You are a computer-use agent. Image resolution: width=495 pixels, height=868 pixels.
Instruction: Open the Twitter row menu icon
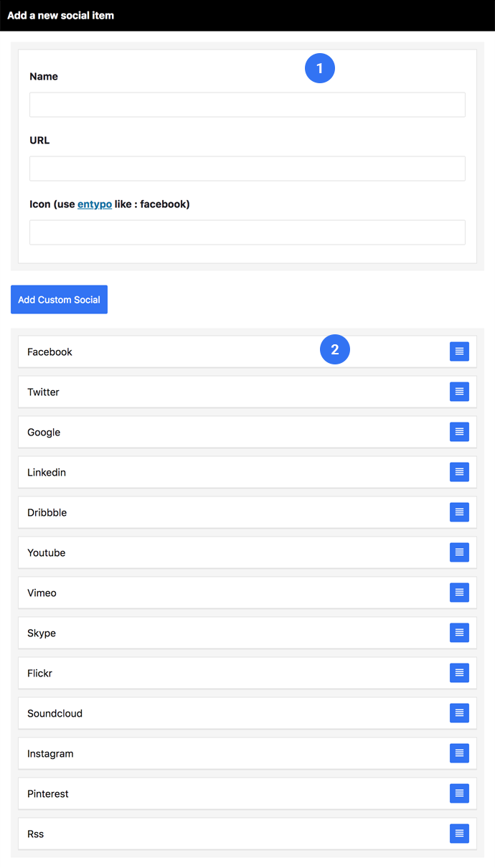coord(459,392)
